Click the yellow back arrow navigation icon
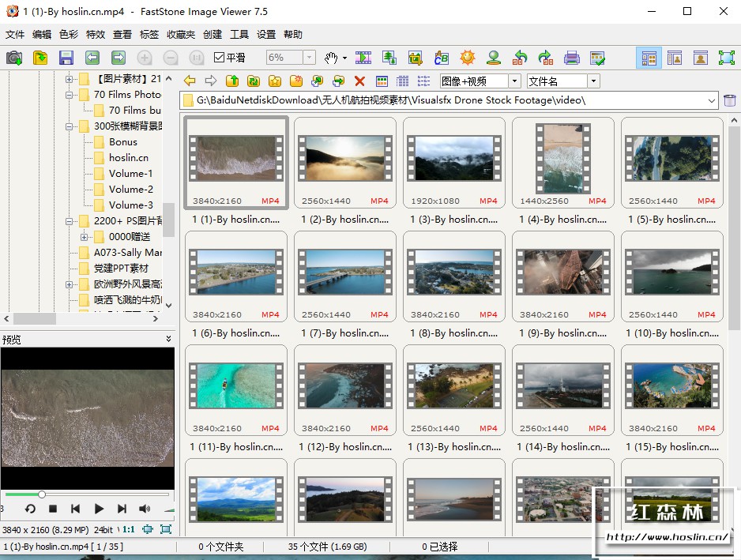 click(190, 81)
